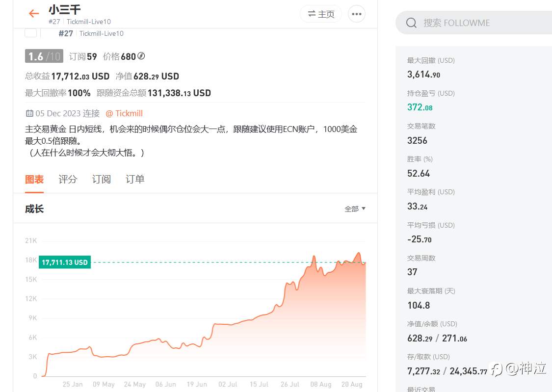Click the 25 Jan date on chart axis
This screenshot has width=552, height=392.
click(x=73, y=384)
